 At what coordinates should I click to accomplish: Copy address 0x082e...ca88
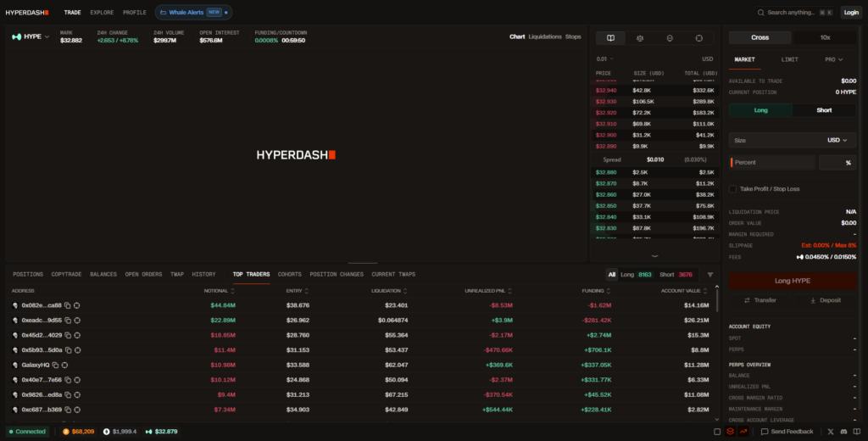tap(68, 305)
